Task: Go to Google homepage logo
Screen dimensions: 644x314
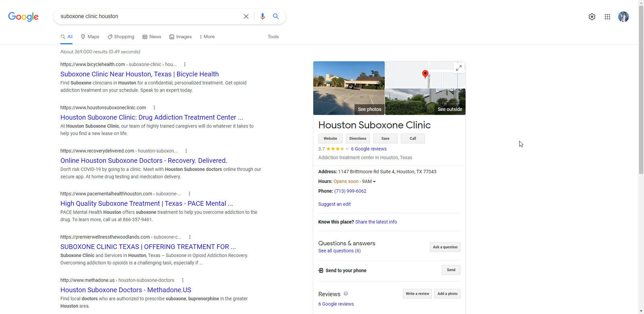Action: pos(23,16)
